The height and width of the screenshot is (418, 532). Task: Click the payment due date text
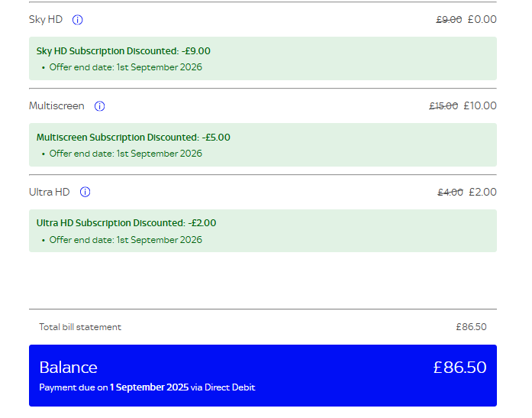(x=147, y=387)
